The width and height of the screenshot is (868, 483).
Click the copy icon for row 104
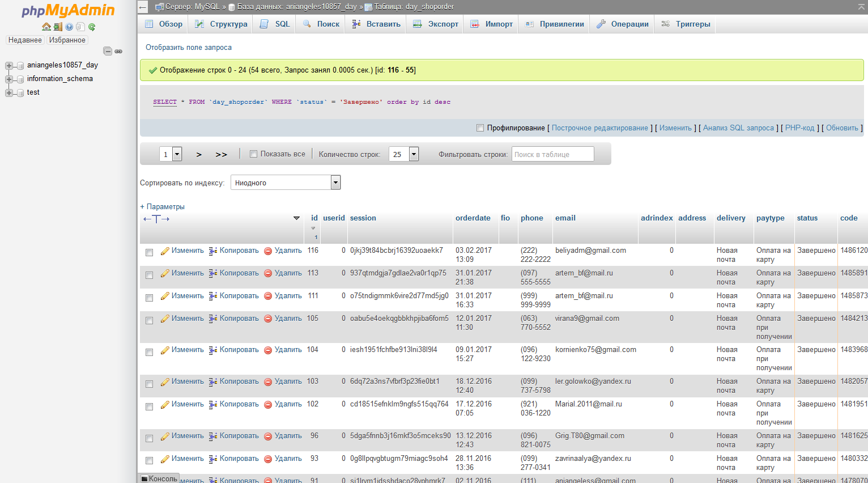pos(213,350)
